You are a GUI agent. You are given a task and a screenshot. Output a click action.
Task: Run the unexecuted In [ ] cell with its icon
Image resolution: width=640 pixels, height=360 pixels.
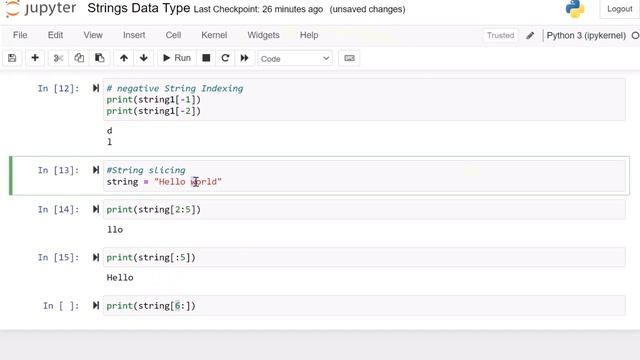(x=96, y=305)
